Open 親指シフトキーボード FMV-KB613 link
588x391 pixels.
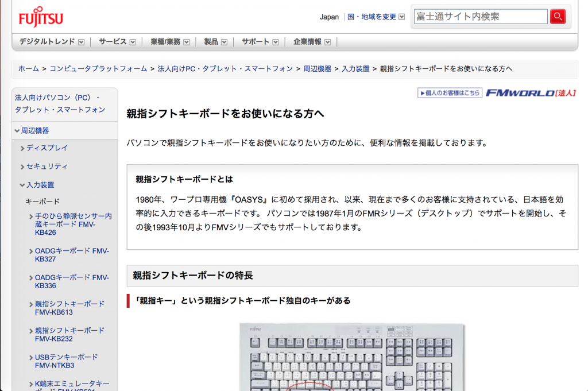coord(69,308)
